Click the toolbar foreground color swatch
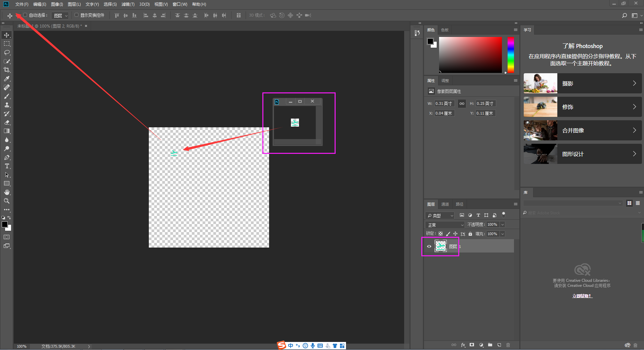 click(5, 224)
